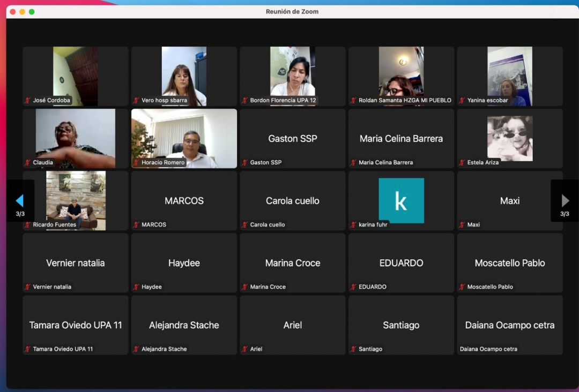The image size is (579, 392).
Task: Click large Moscatello Pablo name
Action: [510, 263]
